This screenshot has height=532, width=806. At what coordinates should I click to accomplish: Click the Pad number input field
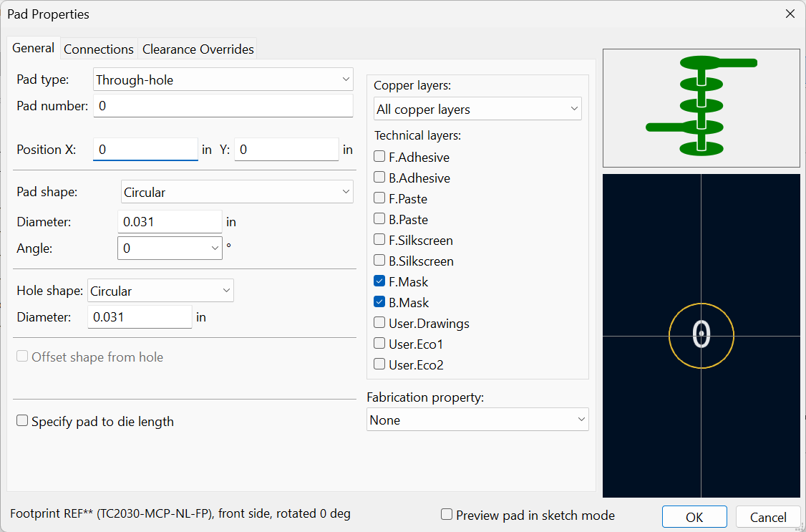223,106
